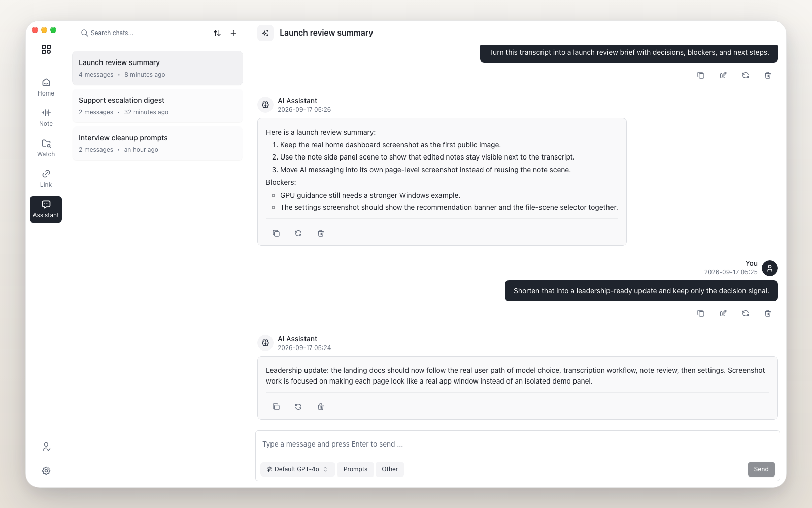The image size is (812, 508).
Task: Edit the 'Shorten that' user message
Action: coord(723,313)
